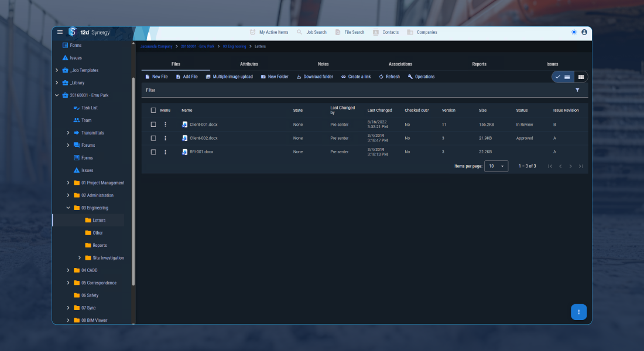Select the checkbox for Client-001.docx

153,124
